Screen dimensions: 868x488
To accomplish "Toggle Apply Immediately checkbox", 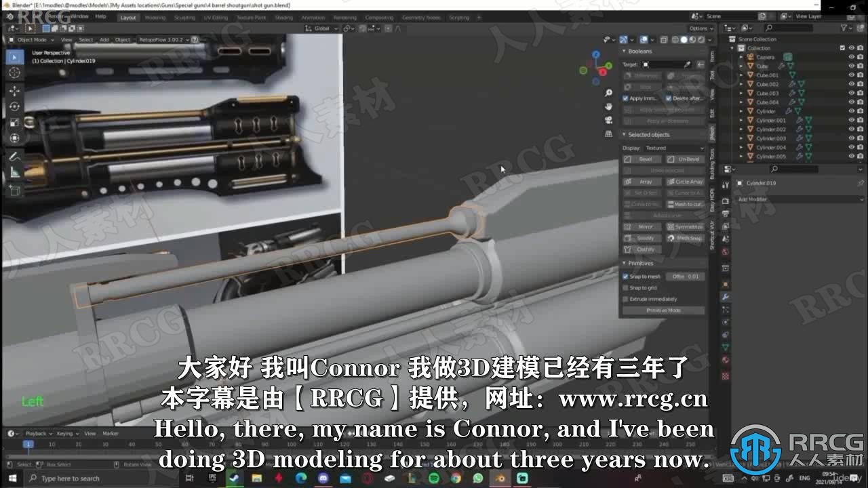I will 625,98.
